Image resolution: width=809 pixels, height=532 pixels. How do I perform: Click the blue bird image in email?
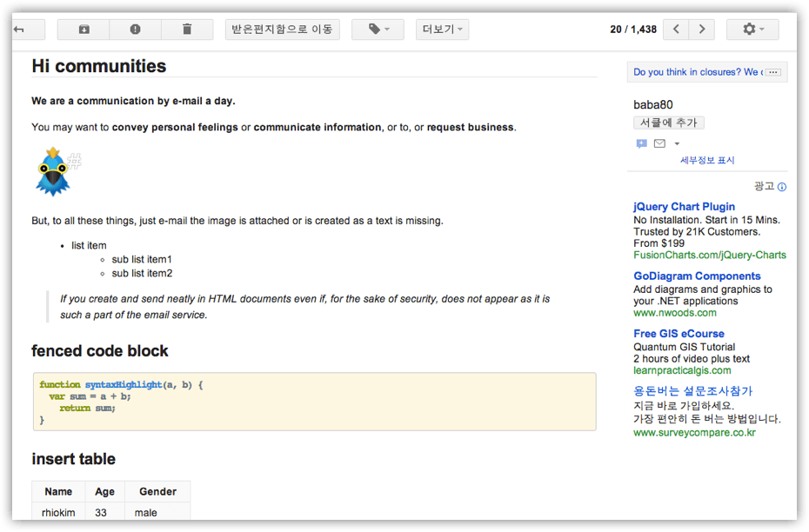pyautogui.click(x=54, y=171)
